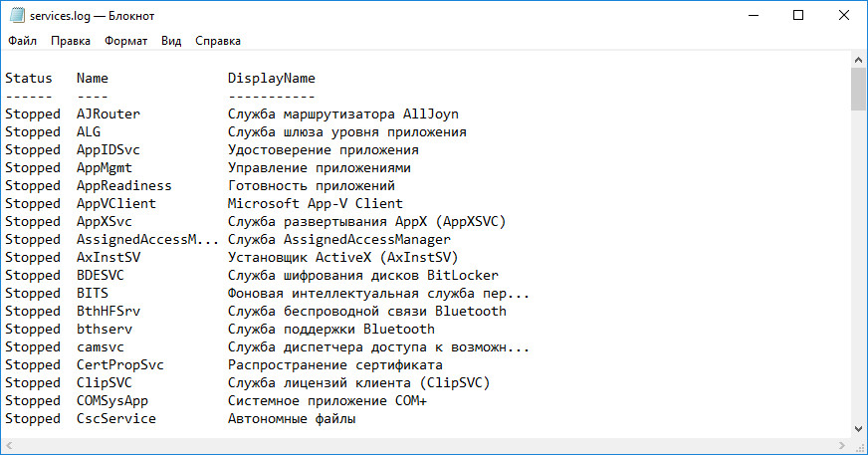Click on the CscService text line
The image size is (868, 455).
pos(180,419)
